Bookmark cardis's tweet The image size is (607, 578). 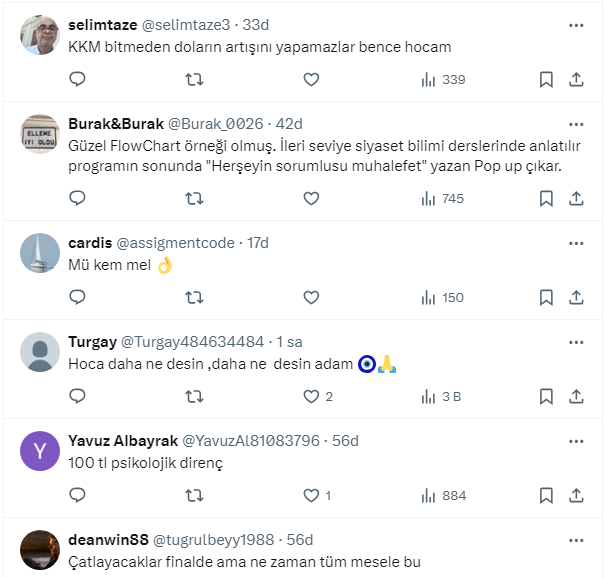click(546, 297)
